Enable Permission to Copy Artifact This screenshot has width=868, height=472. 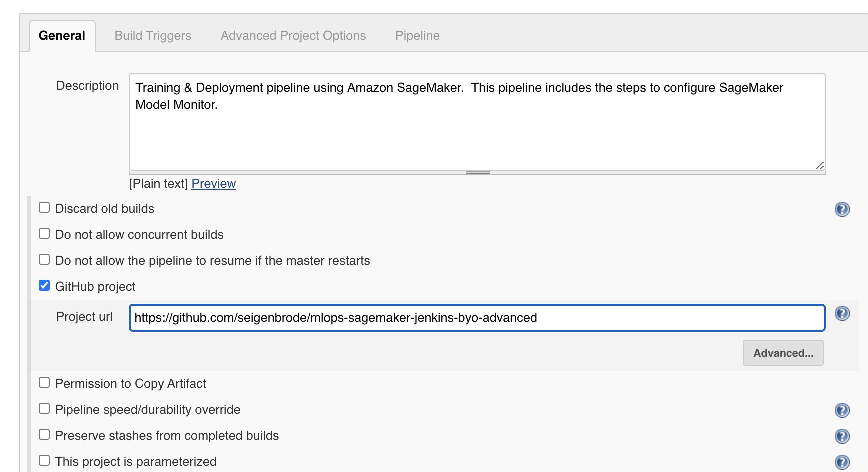(44, 383)
